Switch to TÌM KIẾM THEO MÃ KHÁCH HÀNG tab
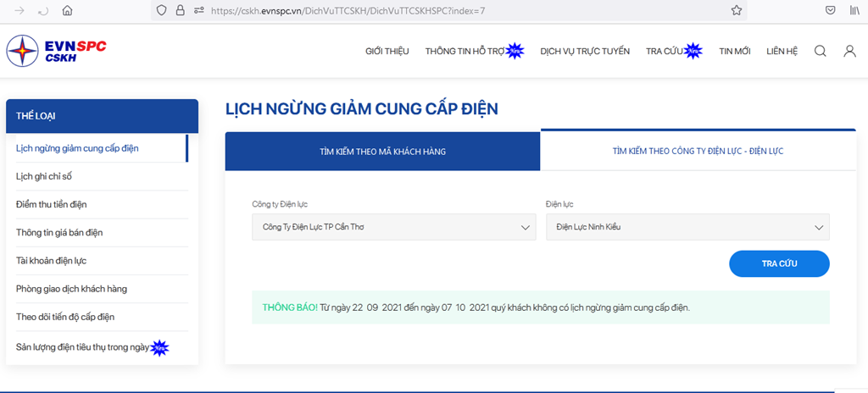Viewport: 868px width, 393px height. 382,151
